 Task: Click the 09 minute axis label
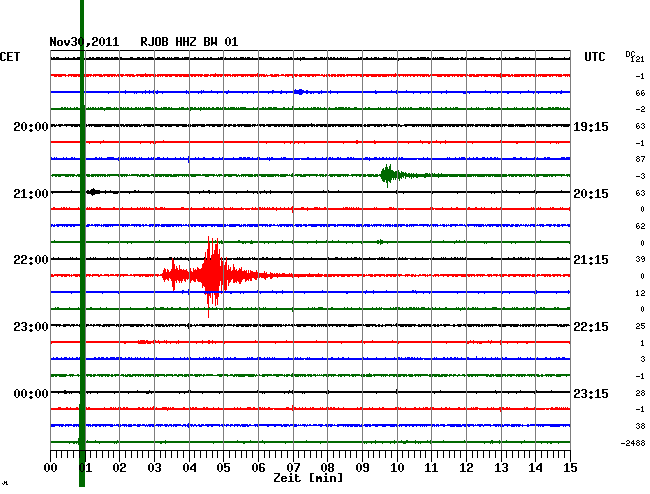362,468
